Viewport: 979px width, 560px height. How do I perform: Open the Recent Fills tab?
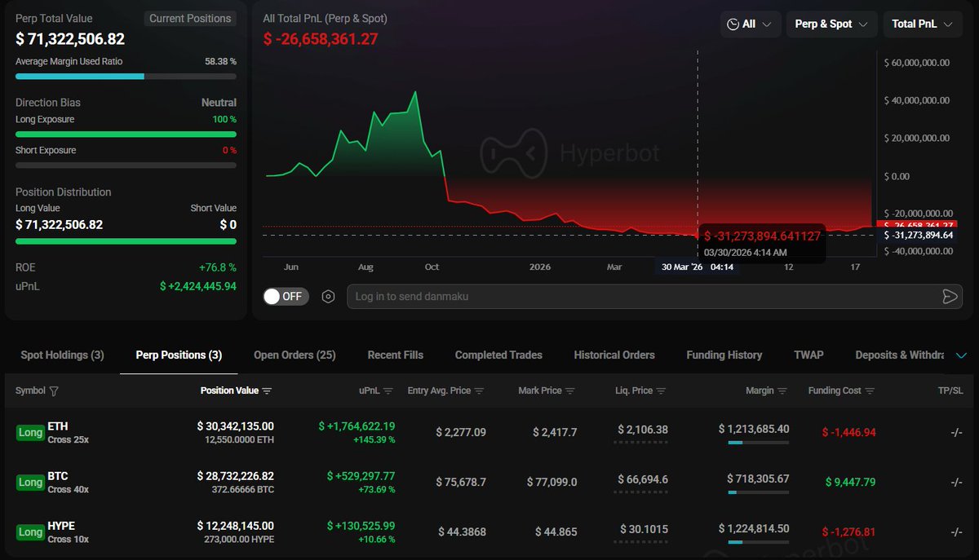pos(395,355)
